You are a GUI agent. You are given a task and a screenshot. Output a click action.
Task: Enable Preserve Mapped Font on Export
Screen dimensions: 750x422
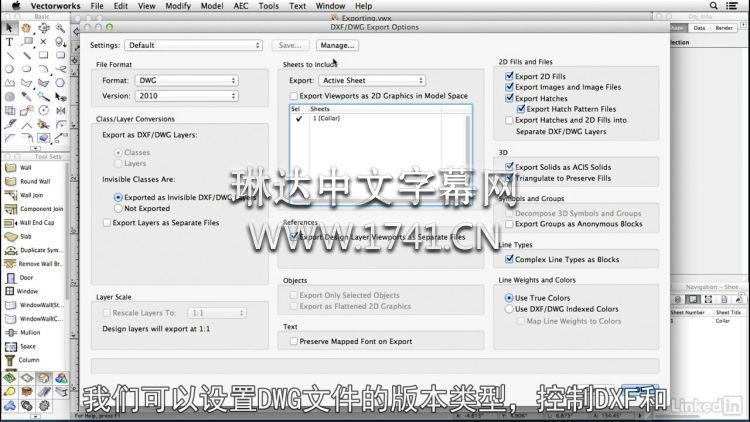click(294, 341)
